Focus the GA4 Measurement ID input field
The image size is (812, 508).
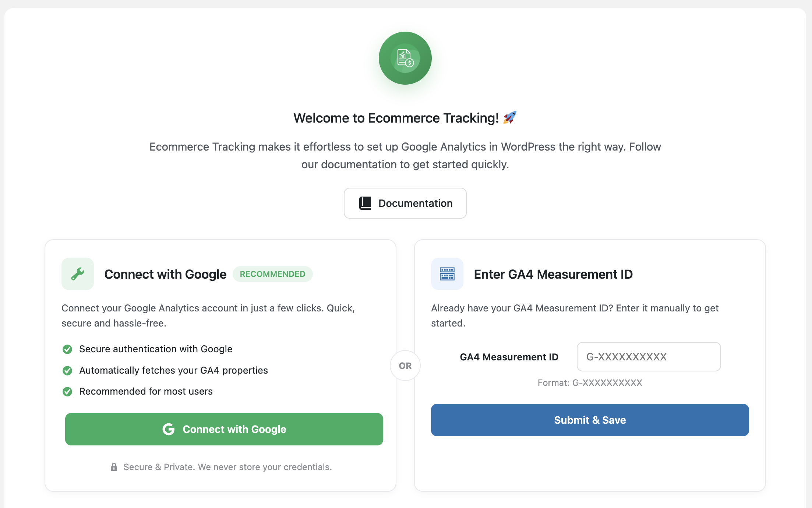[649, 357]
